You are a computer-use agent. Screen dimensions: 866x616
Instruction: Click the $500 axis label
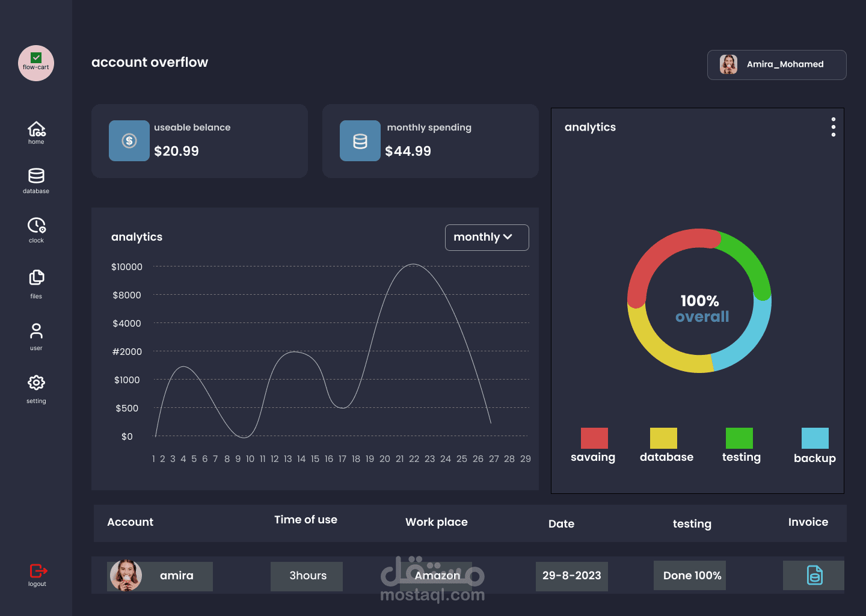coord(127,408)
